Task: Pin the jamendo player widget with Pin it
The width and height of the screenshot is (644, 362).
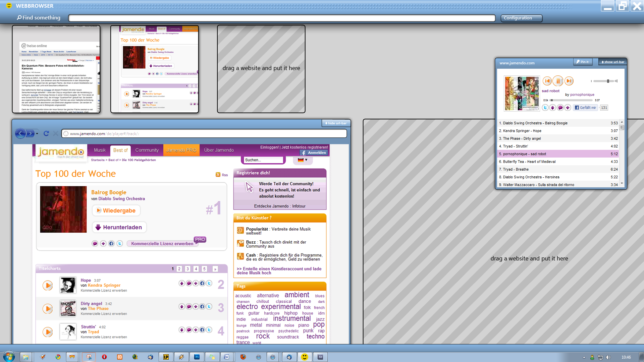Action: [583, 62]
